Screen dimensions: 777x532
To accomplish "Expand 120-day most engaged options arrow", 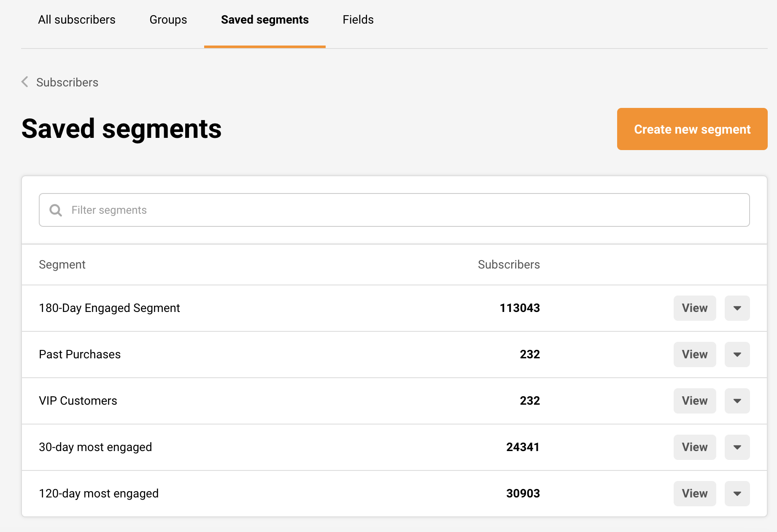I will tap(737, 494).
